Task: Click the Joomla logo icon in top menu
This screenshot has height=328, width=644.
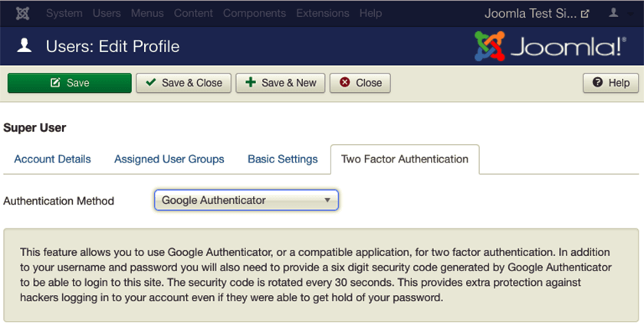Action: pyautogui.click(x=22, y=13)
